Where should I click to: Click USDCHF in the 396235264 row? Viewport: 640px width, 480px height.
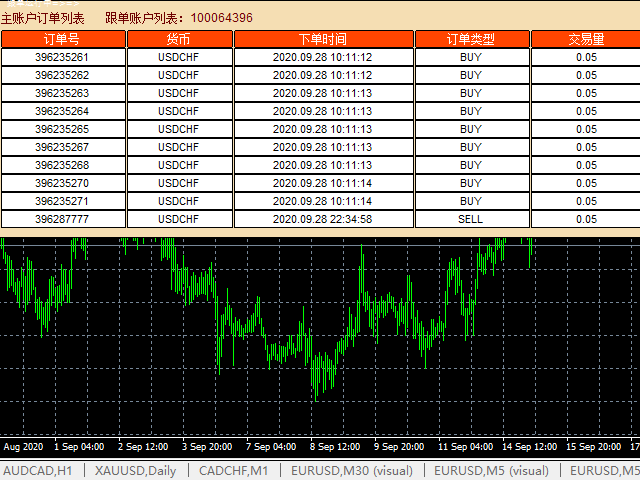pos(179,111)
